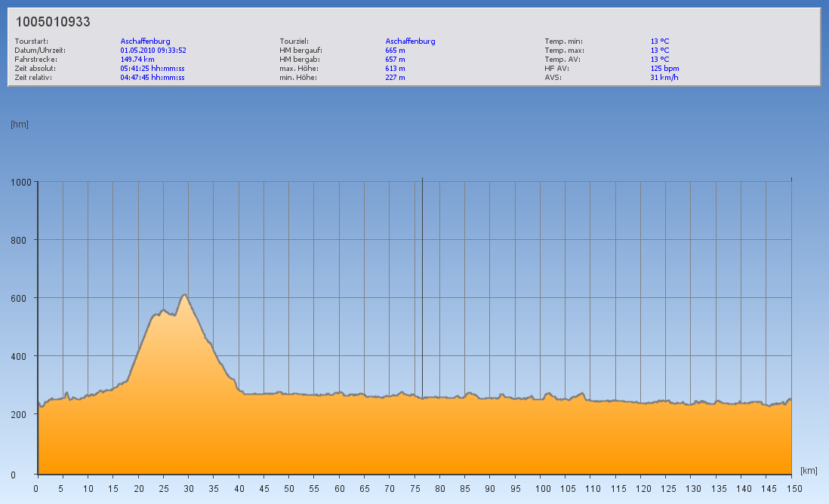The width and height of the screenshot is (829, 504).
Task: Click the HF AV value 125 bpm
Action: 664,68
